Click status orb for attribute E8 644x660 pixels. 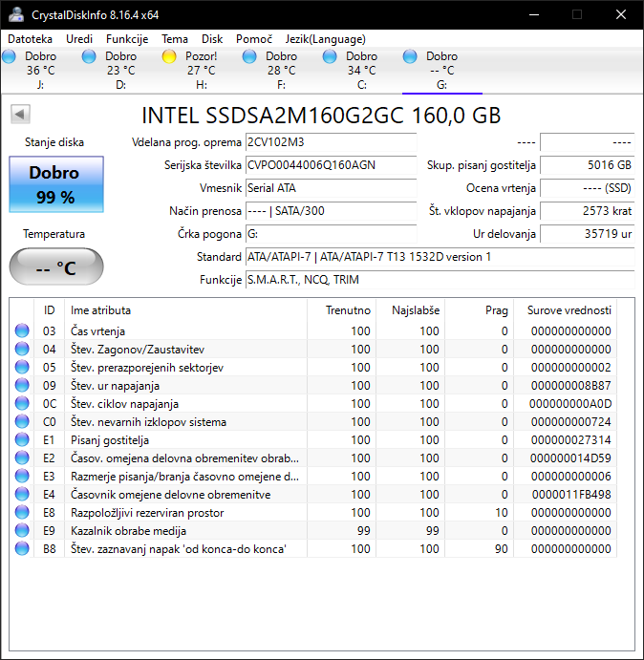point(22,512)
